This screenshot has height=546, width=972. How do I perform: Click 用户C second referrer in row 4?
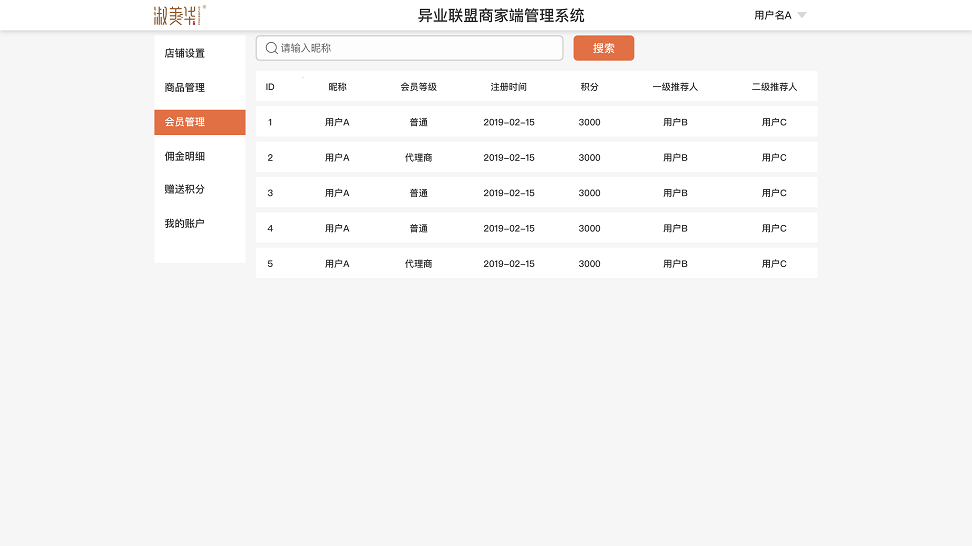tap(774, 228)
